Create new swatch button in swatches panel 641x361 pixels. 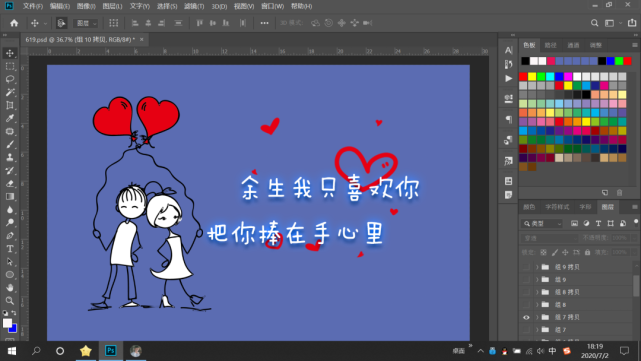(x=605, y=193)
